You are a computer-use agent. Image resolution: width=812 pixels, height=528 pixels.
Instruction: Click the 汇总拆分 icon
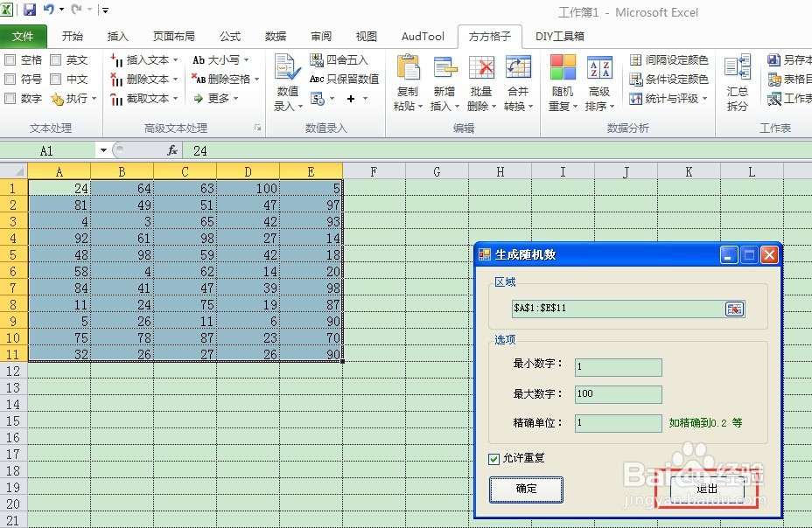click(738, 67)
